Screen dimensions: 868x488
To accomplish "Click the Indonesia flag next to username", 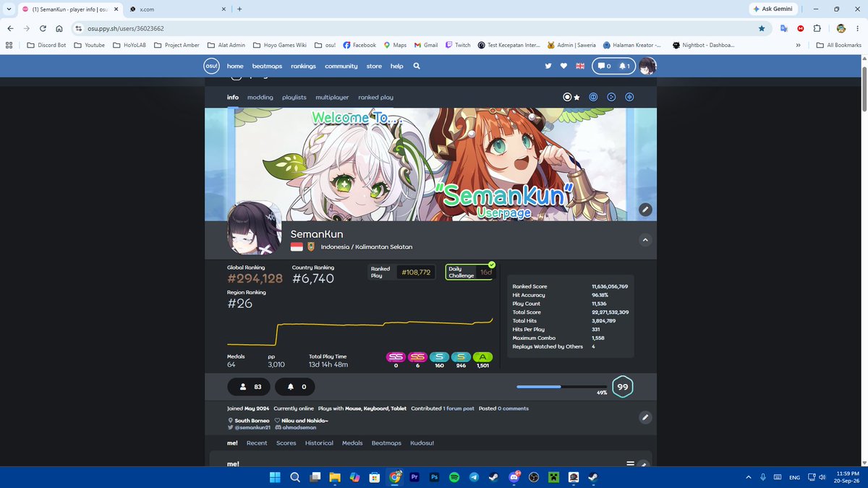I will coord(297,247).
